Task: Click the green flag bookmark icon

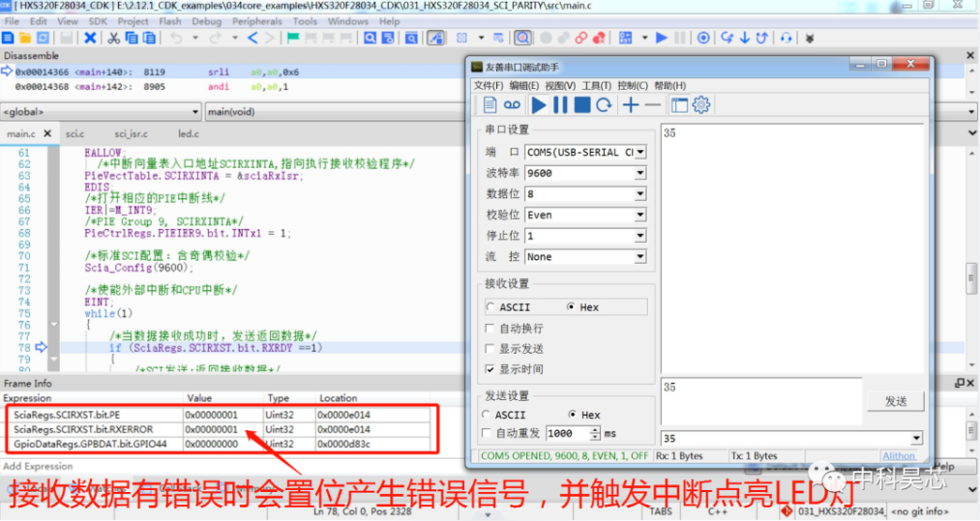Action: [292, 38]
